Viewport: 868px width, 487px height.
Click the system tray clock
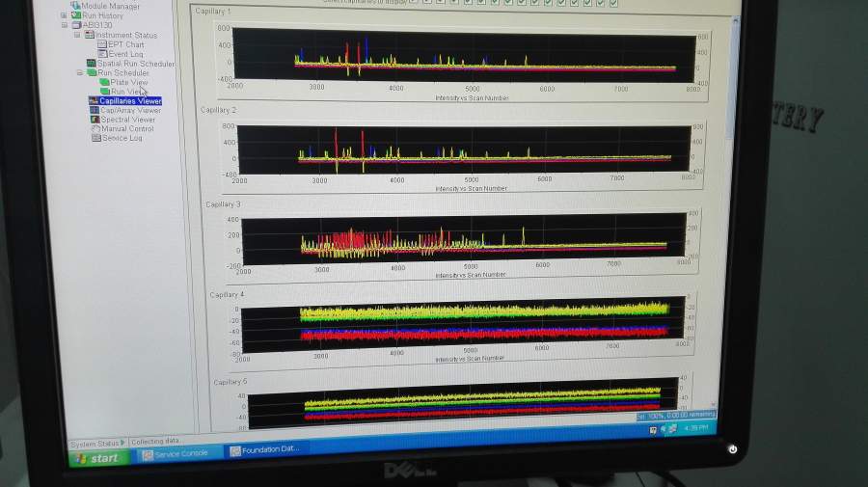coord(695,428)
